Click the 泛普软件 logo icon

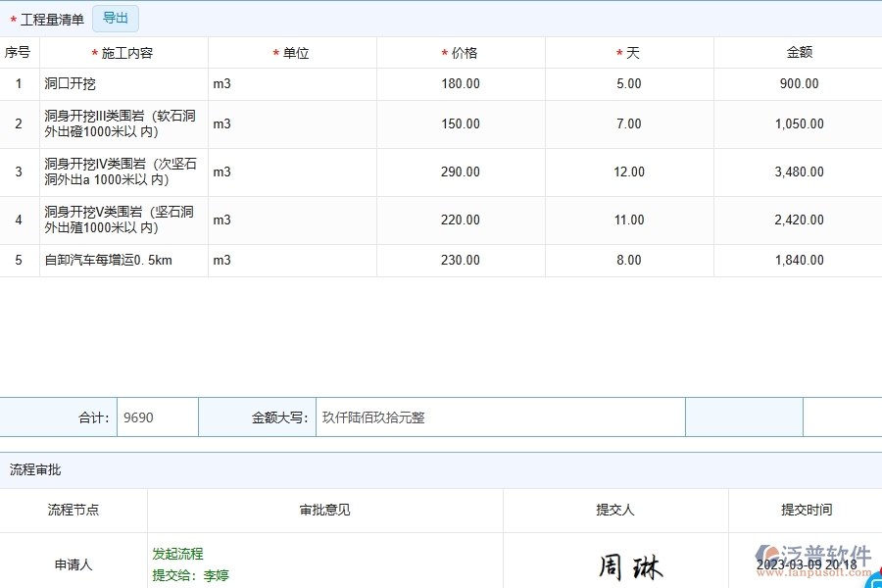click(766, 552)
